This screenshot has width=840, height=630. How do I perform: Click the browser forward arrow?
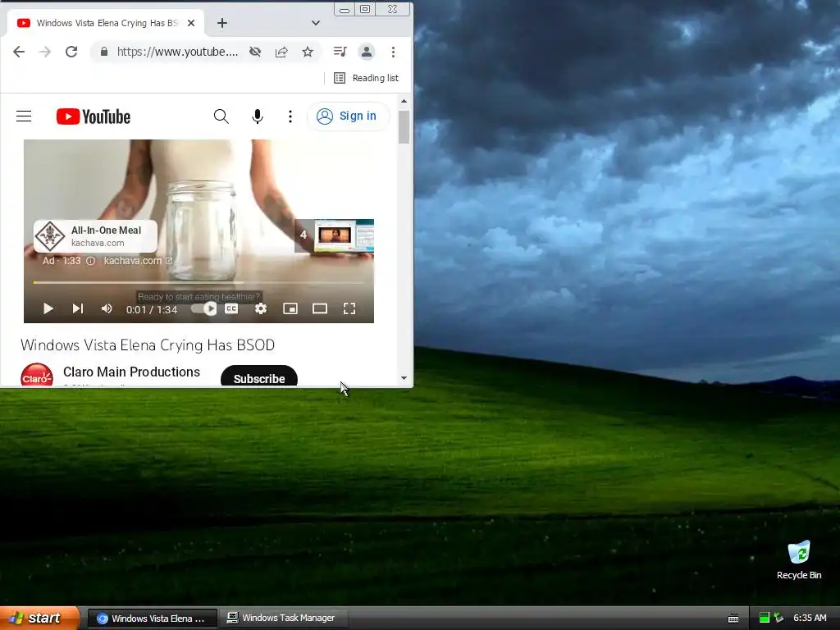45,52
